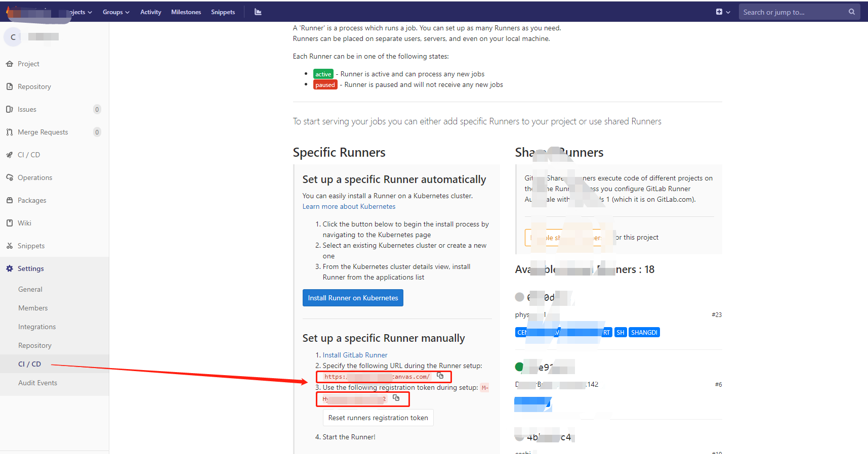Click the Operations icon in sidebar
This screenshot has height=454, width=868.
click(10, 177)
